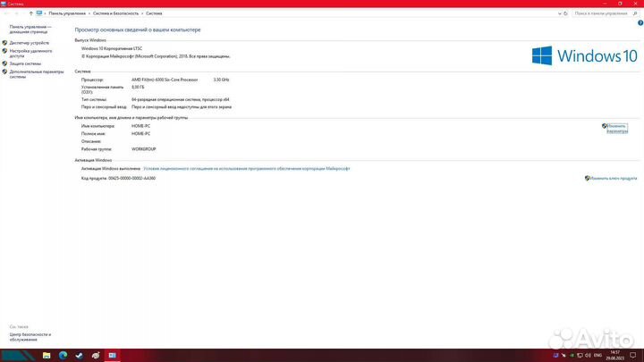Click the Панель управления breadcrumb
Screen dimensions: 644x362
pos(67,13)
